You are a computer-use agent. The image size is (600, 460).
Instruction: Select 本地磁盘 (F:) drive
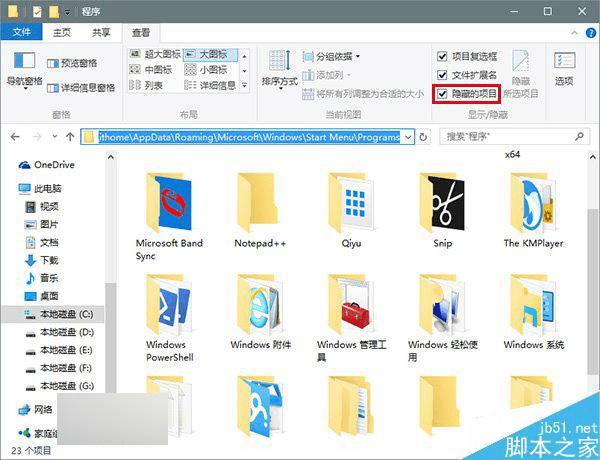[x=60, y=368]
